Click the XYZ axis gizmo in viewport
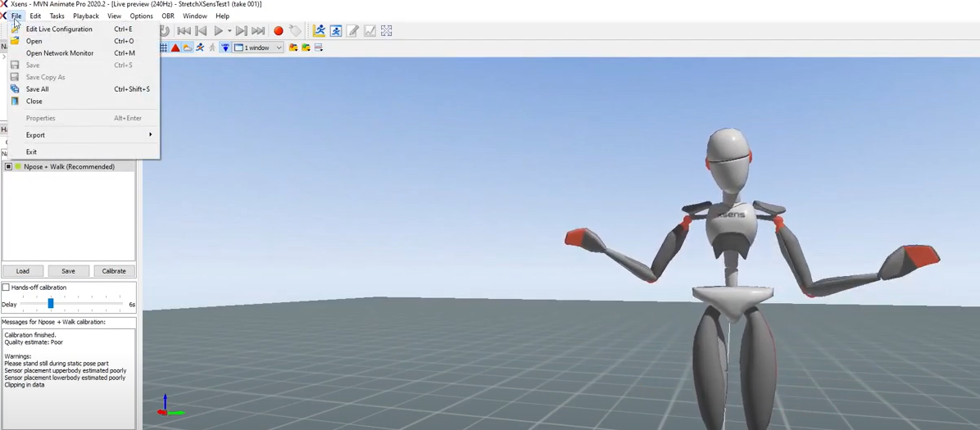 [170, 405]
